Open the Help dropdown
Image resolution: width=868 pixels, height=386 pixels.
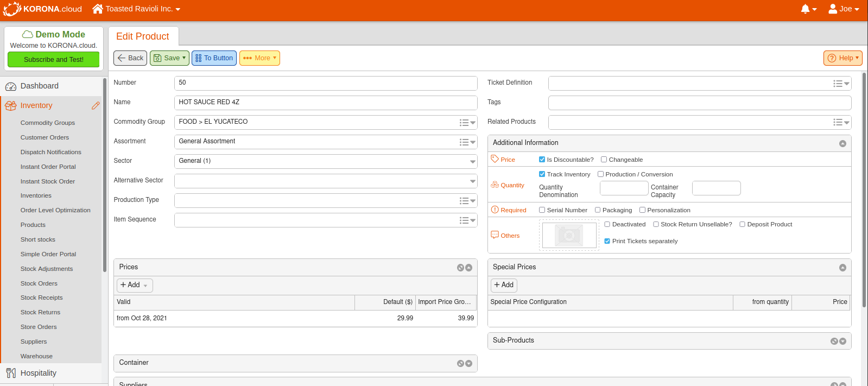[843, 58]
